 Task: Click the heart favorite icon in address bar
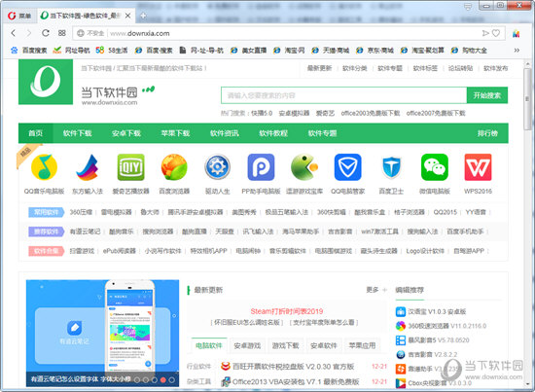(x=496, y=33)
